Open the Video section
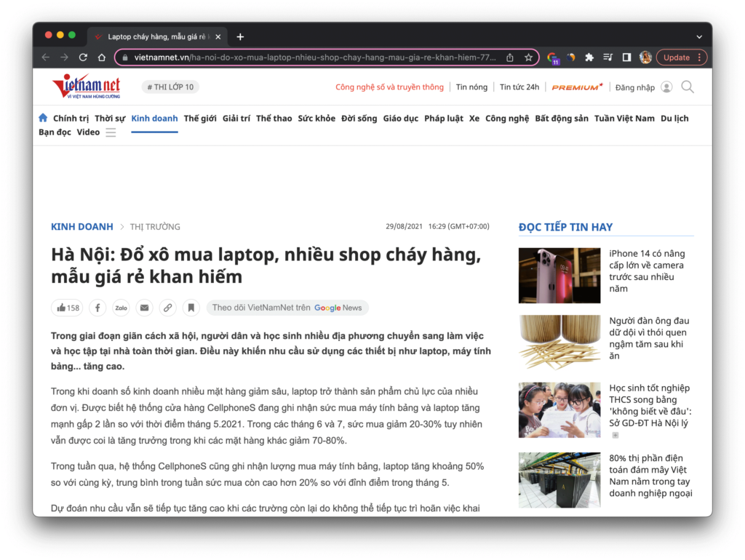Viewport: 745px width, 560px height. (88, 132)
